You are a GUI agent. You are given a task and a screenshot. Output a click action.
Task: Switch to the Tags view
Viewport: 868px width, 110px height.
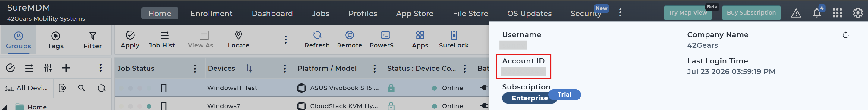click(55, 40)
